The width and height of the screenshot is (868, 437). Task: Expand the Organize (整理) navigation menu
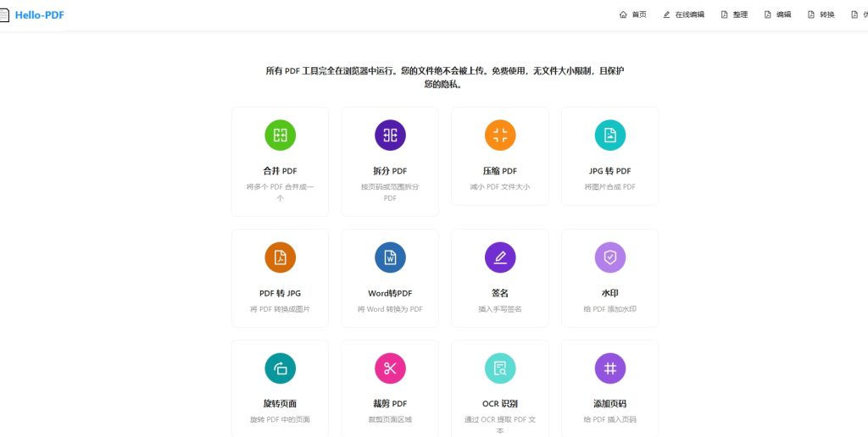pos(734,14)
